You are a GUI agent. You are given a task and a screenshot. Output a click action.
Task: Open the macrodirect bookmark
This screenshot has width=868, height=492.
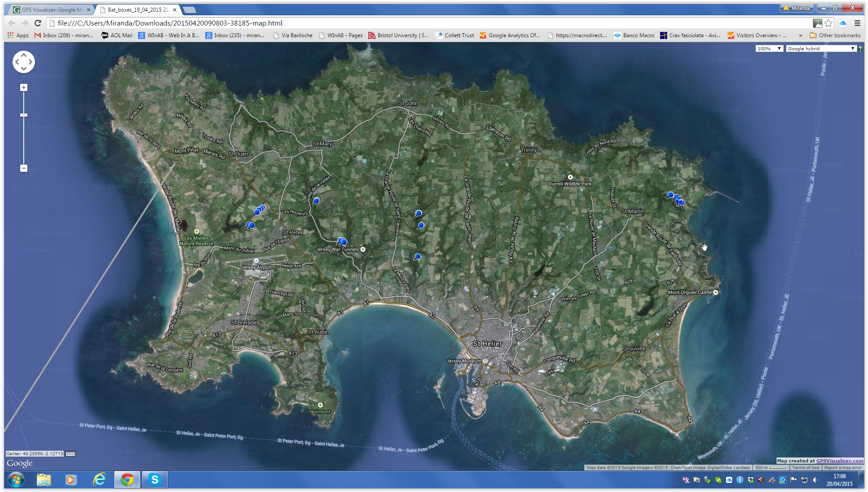[577, 35]
